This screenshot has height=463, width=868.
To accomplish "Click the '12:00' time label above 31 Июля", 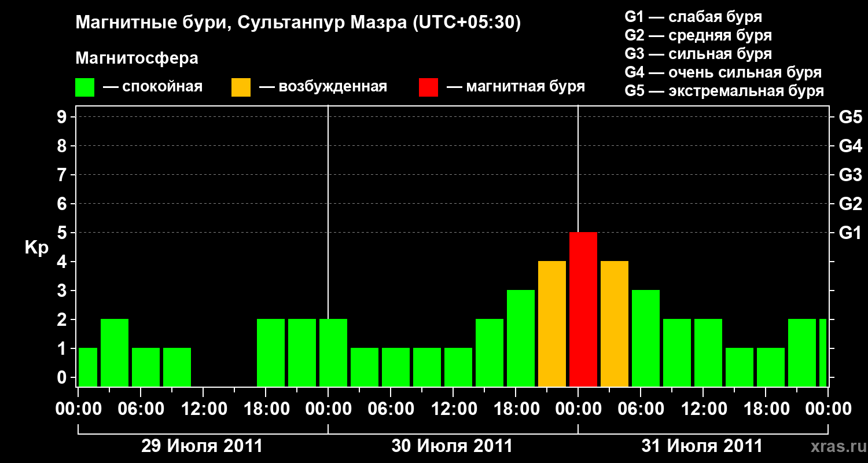I will [x=703, y=409].
